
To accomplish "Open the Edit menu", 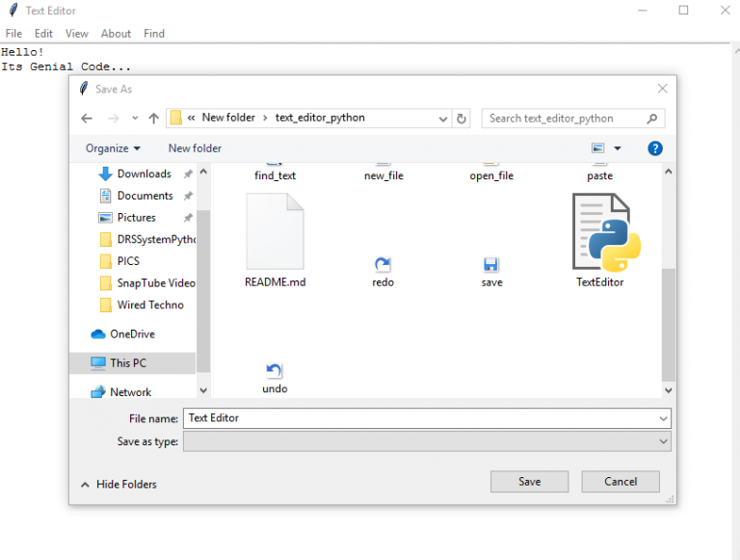I will pos(43,34).
